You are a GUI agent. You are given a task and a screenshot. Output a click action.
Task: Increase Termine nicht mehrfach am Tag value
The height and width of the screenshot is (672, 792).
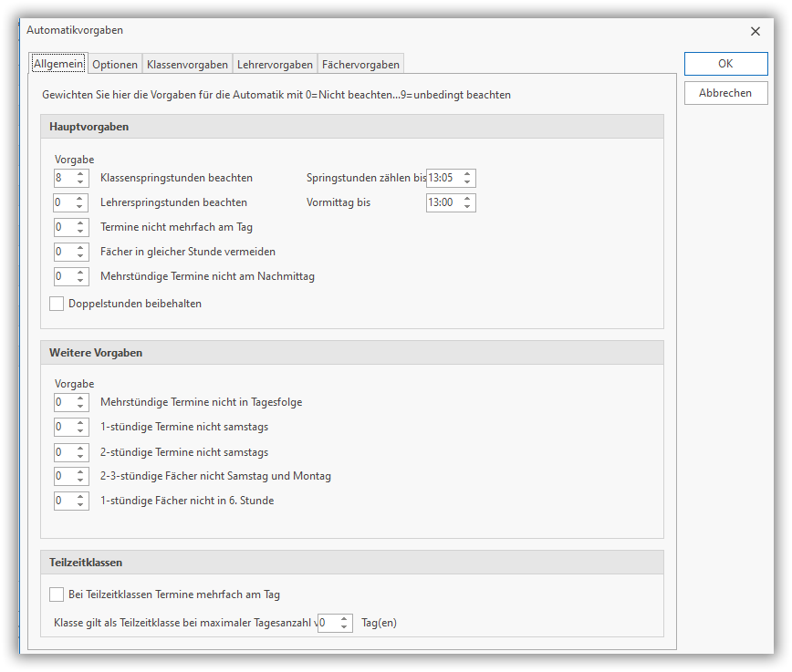pyautogui.click(x=80, y=223)
